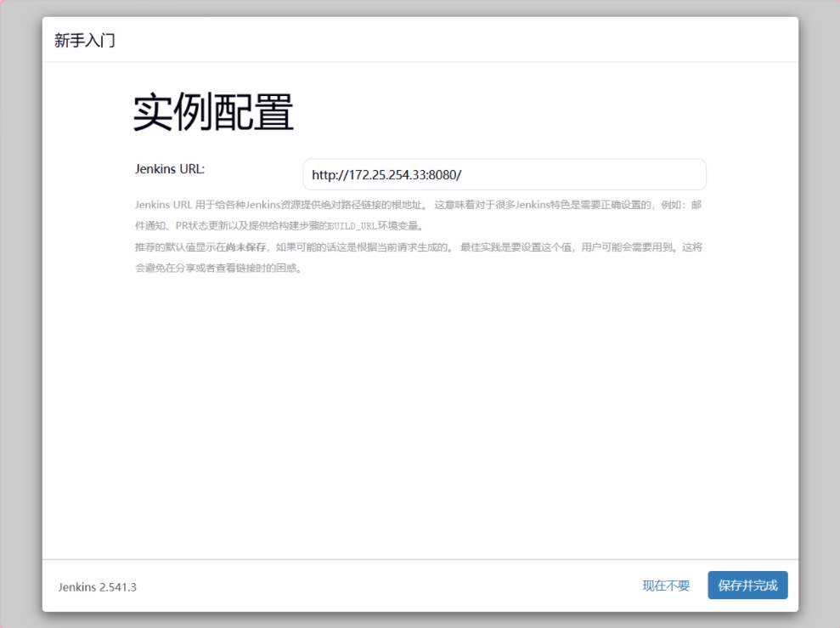Click the Jenkins URL input field
Screen dimensions: 840x628
(505, 174)
